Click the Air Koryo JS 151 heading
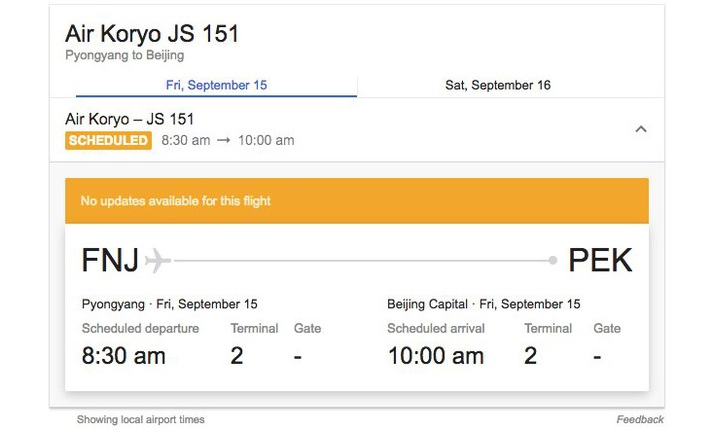 [x=152, y=33]
